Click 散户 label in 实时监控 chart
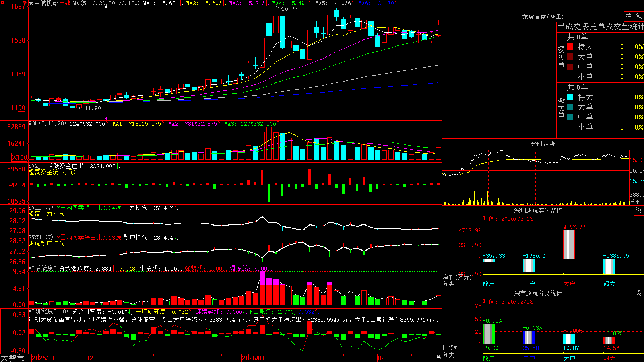Screen dimensions: 644x362 pyautogui.click(x=489, y=284)
